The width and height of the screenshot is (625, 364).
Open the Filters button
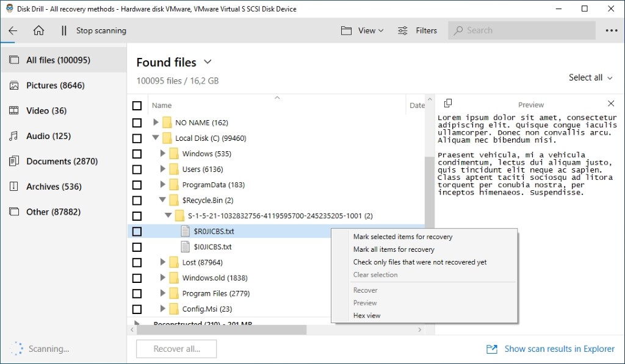point(417,30)
